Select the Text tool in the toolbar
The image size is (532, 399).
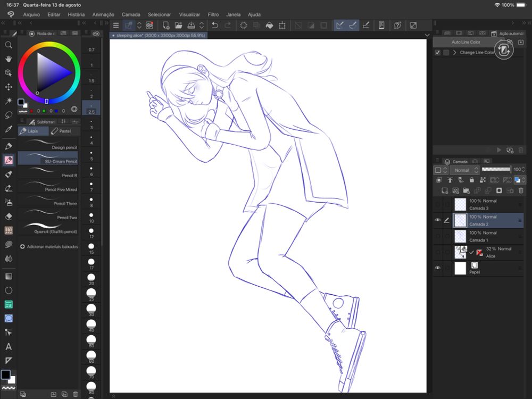coord(9,346)
